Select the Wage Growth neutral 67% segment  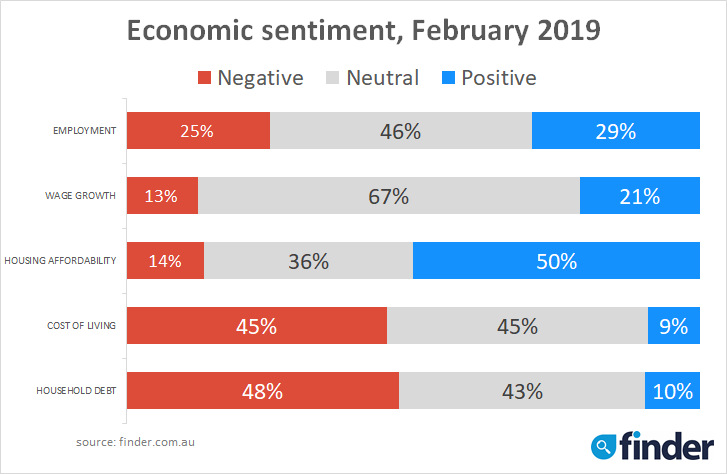tap(389, 196)
